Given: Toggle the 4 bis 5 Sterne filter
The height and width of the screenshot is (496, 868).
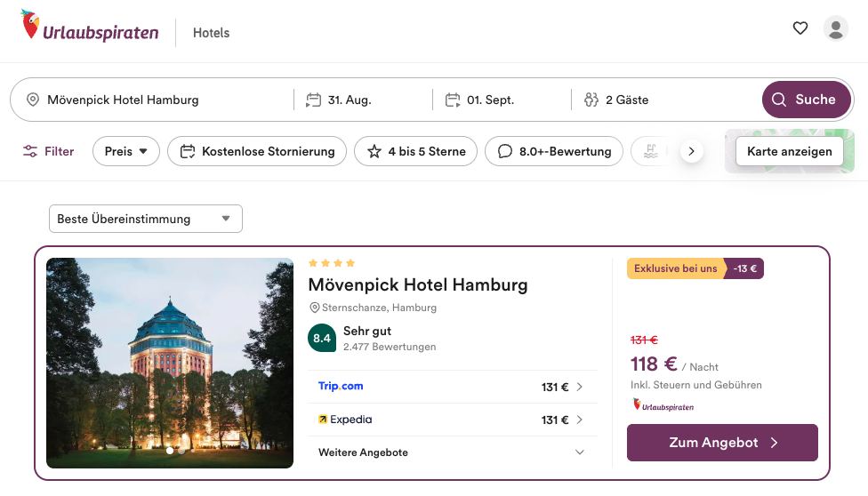Looking at the screenshot, I should pyautogui.click(x=415, y=151).
